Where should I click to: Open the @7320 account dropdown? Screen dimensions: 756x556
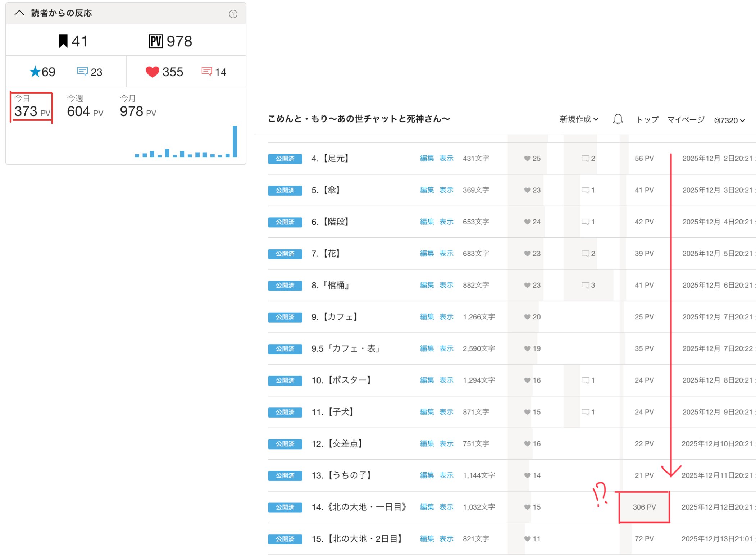click(729, 120)
